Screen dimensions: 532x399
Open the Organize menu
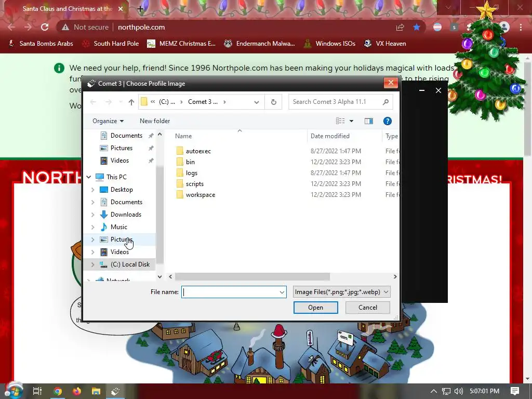point(108,121)
